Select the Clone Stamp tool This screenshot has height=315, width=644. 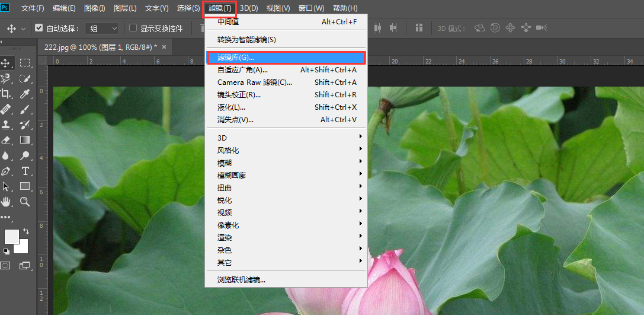6,124
